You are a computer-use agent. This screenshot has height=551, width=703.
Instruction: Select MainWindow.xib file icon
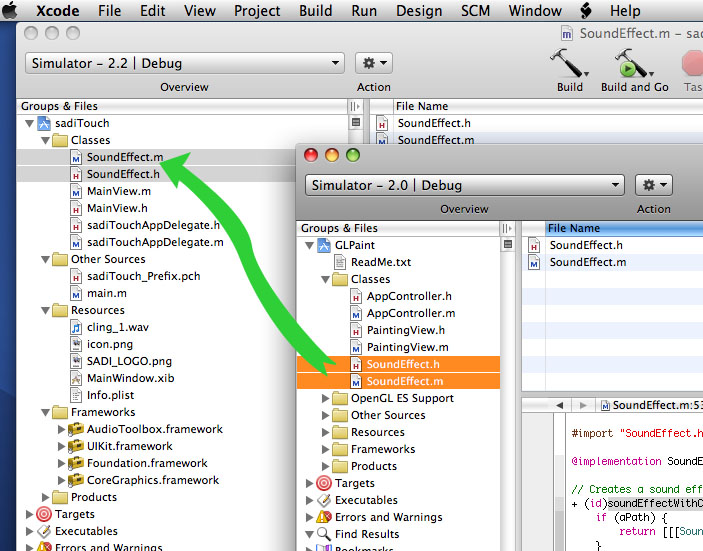pyautogui.click(x=76, y=378)
